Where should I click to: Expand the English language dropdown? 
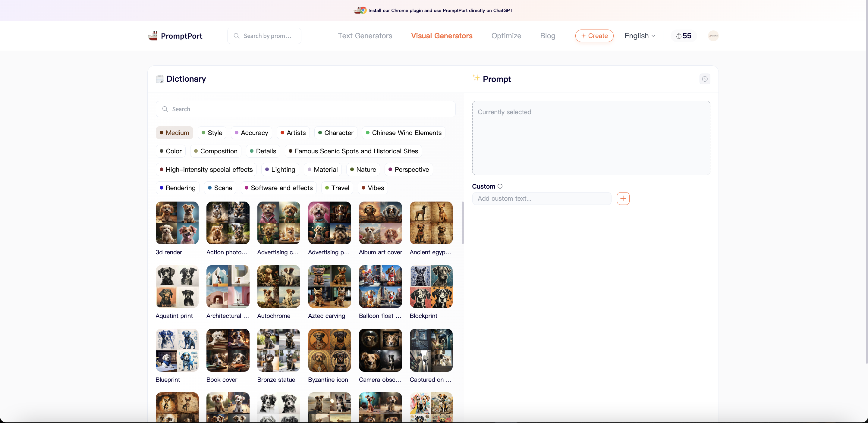point(639,36)
